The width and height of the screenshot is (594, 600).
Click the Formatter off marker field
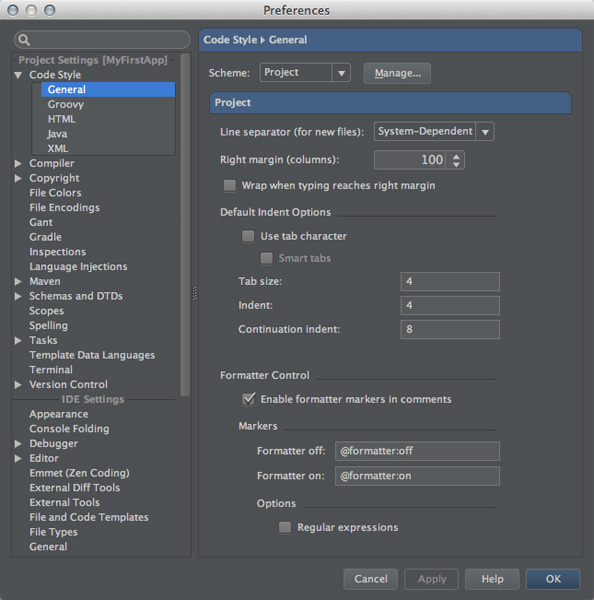coord(417,451)
